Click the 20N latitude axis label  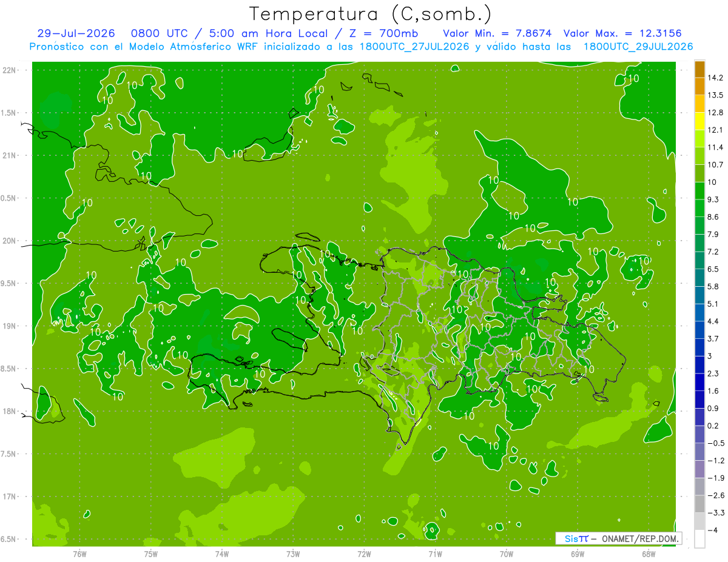pyautogui.click(x=9, y=241)
